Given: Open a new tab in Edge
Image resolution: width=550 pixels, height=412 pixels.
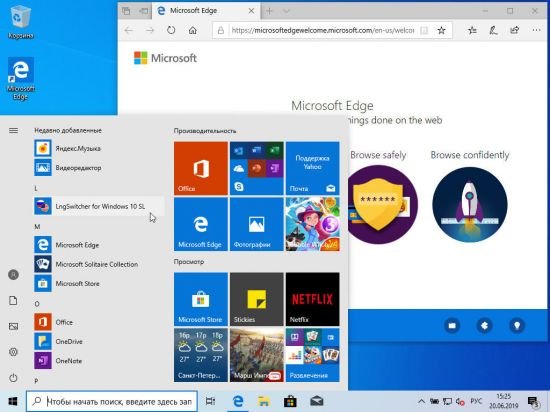Looking at the screenshot, I should tap(269, 11).
